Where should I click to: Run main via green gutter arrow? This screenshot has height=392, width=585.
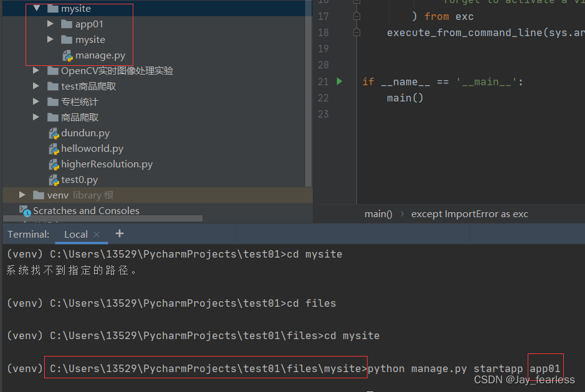[x=340, y=82]
